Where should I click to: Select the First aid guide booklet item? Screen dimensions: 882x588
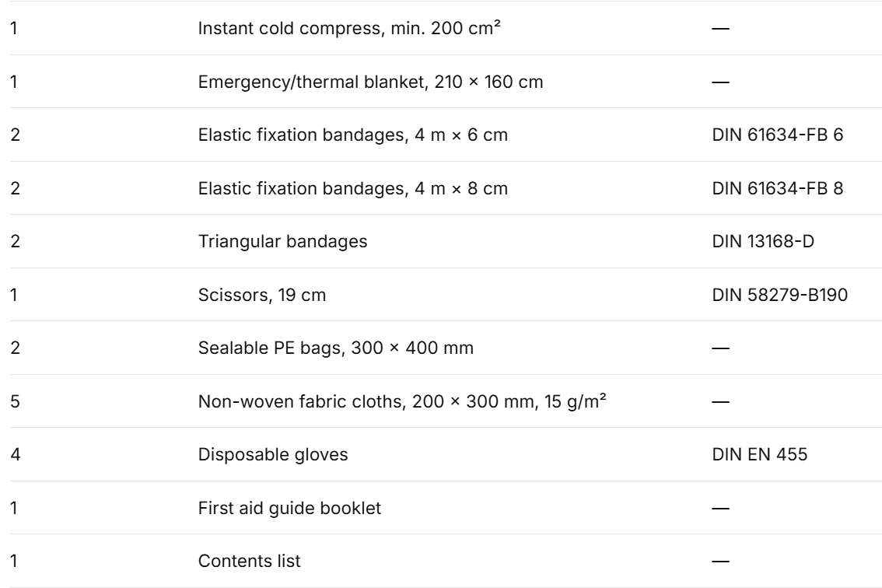click(x=289, y=508)
